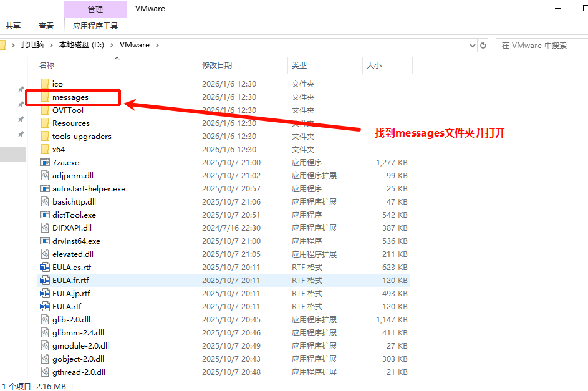Click the EULA.es.rtf document icon
Image resolution: width=588 pixels, height=391 pixels.
(x=45, y=268)
